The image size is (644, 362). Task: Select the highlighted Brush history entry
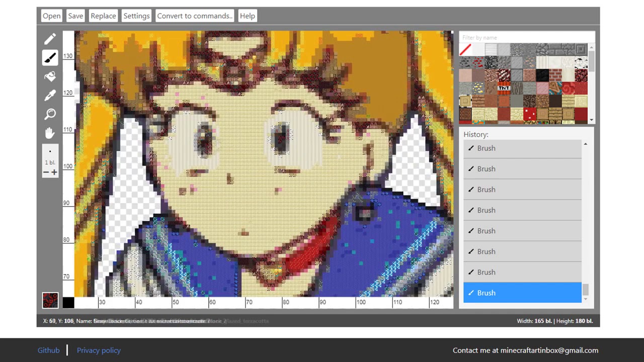[x=522, y=293]
